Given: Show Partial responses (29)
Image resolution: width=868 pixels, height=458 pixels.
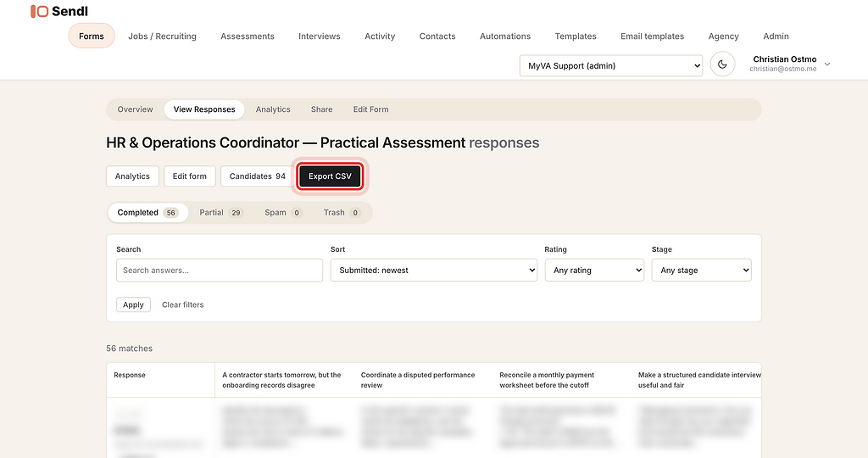Looking at the screenshot, I should [x=221, y=213].
